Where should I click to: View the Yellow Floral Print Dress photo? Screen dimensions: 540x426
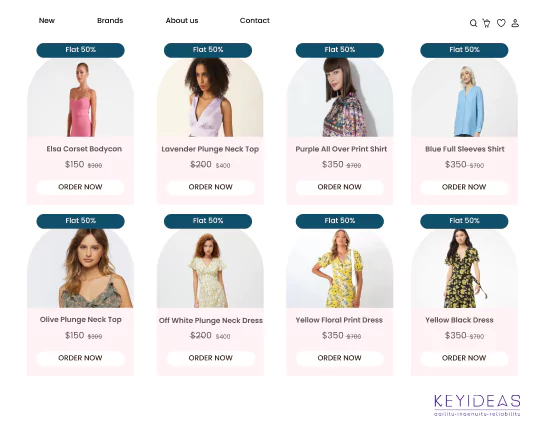[340, 269]
